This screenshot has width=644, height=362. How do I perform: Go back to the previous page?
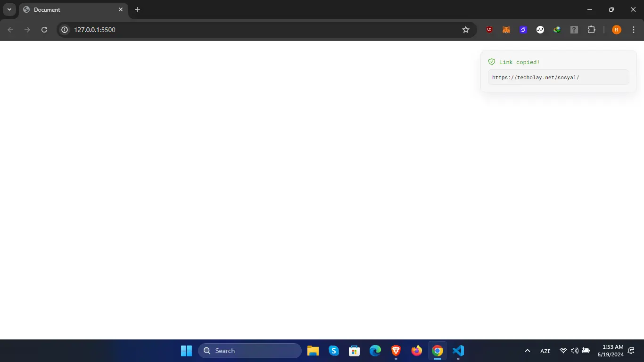10,30
